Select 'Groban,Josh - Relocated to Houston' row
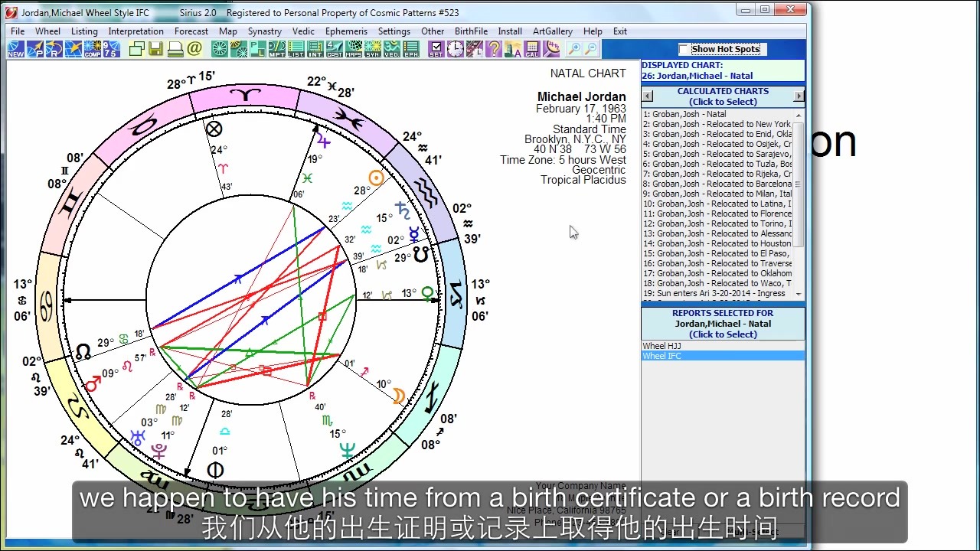The height and width of the screenshot is (551, 980). 717,243
